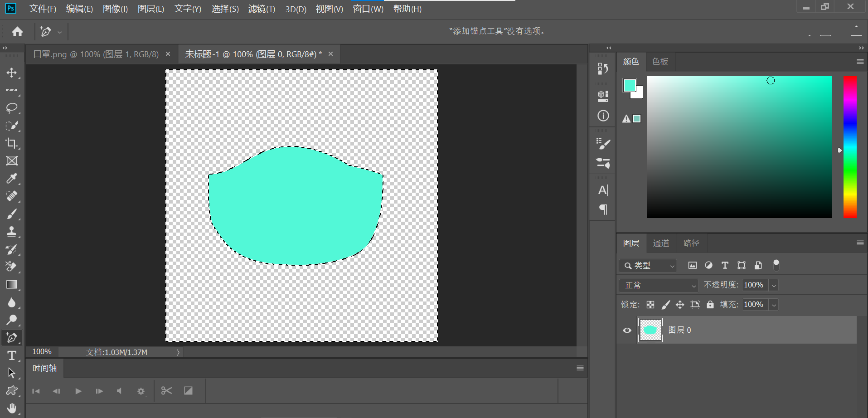Open the 文件(F) menu

(x=43, y=9)
